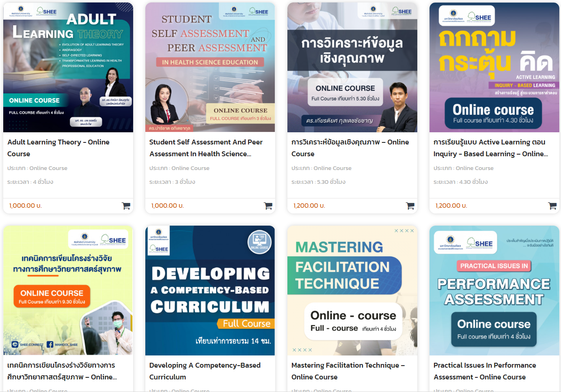Image resolution: width=561 pixels, height=392 pixels.
Task: Open Active Learning Inquiry-Based course thumbnail
Action: coord(494,67)
